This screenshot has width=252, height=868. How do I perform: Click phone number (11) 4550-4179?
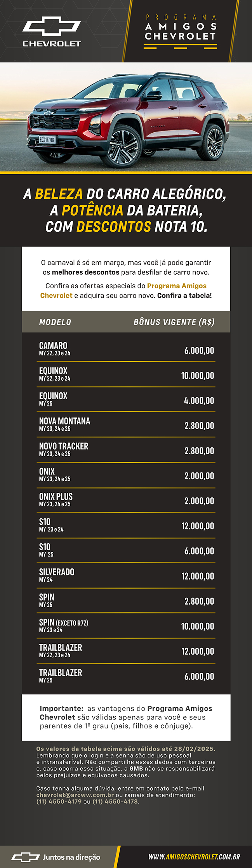pyautogui.click(x=59, y=801)
